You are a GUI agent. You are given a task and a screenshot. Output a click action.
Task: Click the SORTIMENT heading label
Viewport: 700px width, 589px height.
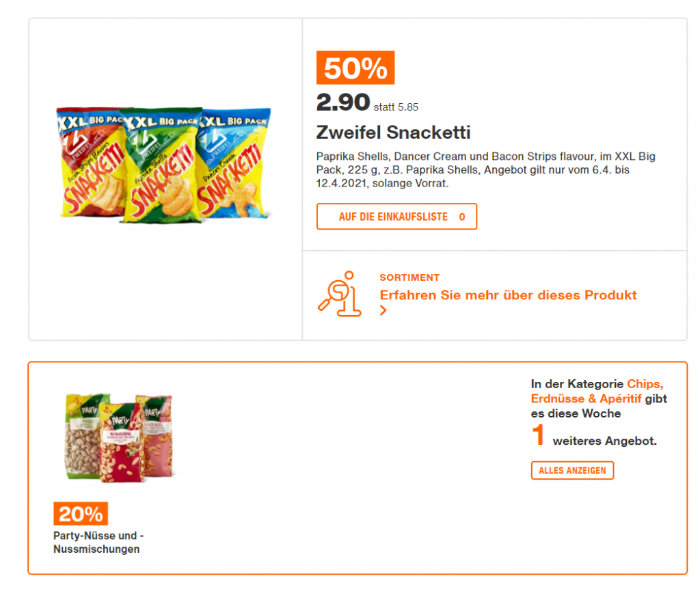409,277
